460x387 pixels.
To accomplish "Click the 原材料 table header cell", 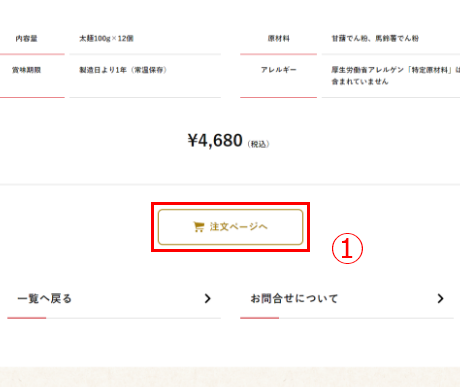I will click(x=279, y=39).
